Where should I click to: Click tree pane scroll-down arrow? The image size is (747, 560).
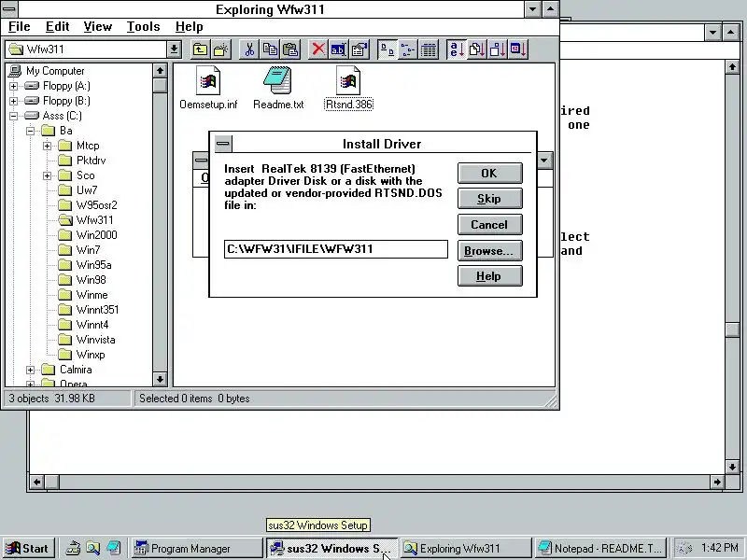[160, 379]
